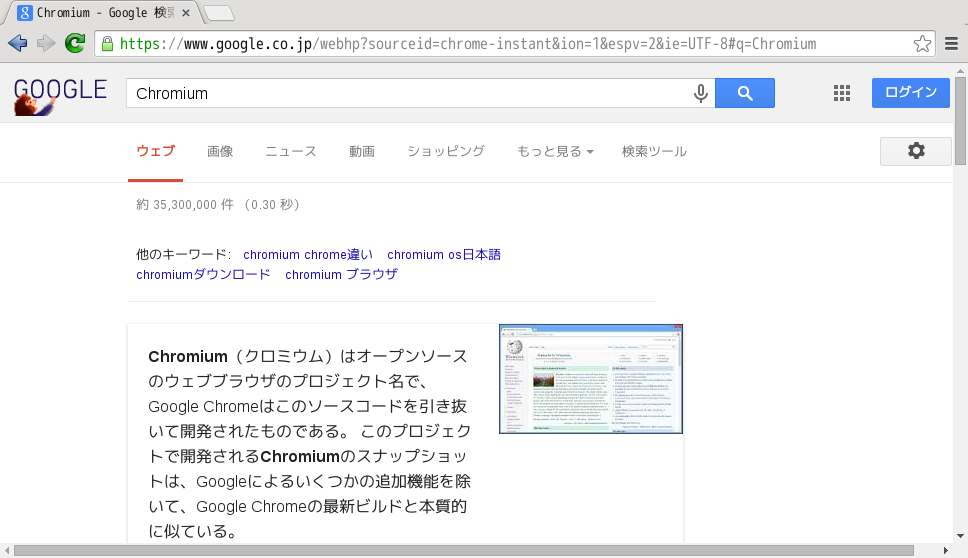Click the vertical scrollbar thumb

961,121
